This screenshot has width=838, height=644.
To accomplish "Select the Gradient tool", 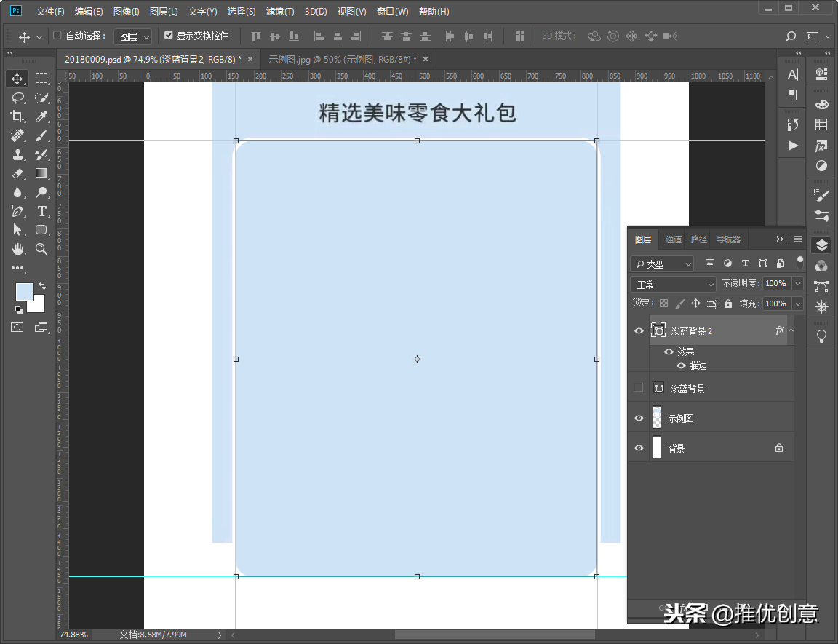I will pyautogui.click(x=41, y=173).
